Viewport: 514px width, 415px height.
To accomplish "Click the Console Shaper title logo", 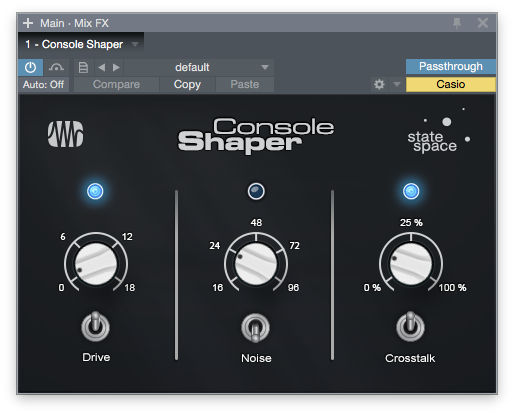I will tap(256, 135).
